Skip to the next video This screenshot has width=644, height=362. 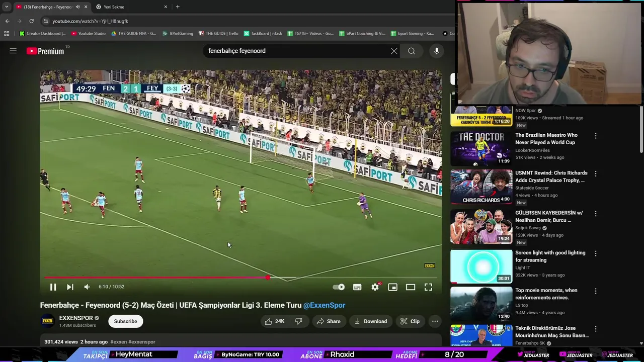click(x=70, y=287)
